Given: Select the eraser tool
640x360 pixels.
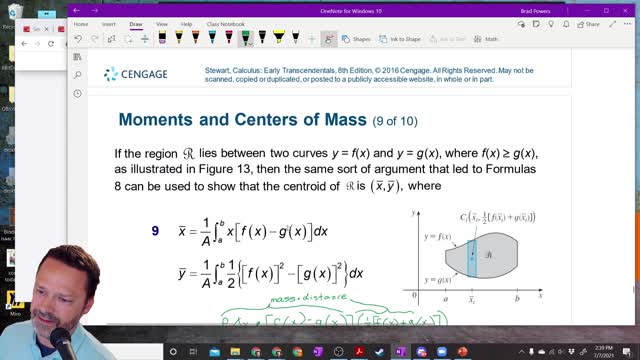Looking at the screenshot, I should pos(162,38).
